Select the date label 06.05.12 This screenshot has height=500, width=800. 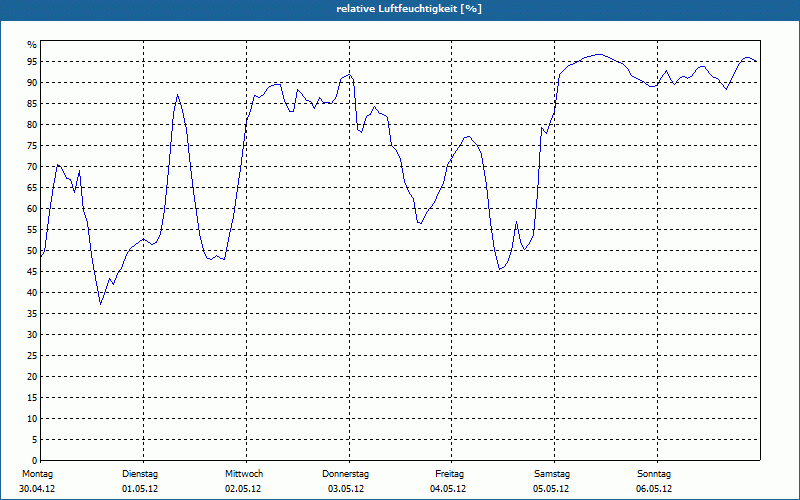pos(654,489)
